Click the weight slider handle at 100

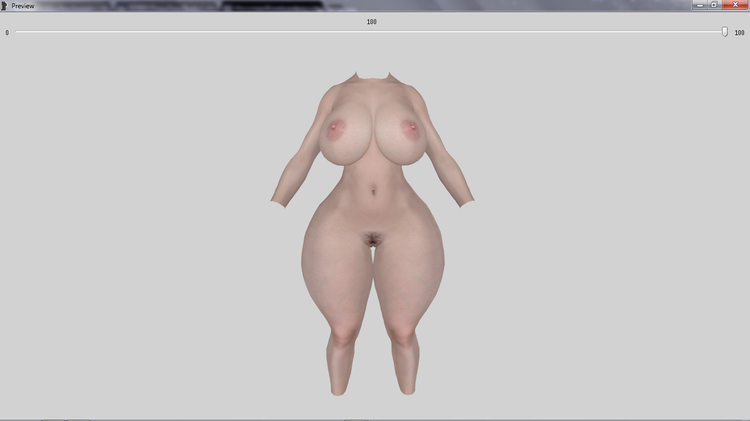point(725,32)
